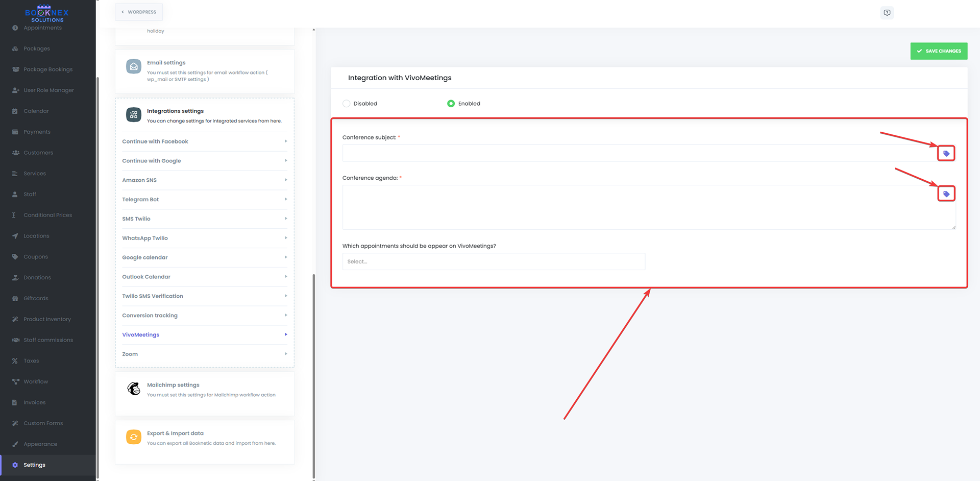Image resolution: width=980 pixels, height=481 pixels.
Task: Click the Save Changes button
Action: click(938, 51)
